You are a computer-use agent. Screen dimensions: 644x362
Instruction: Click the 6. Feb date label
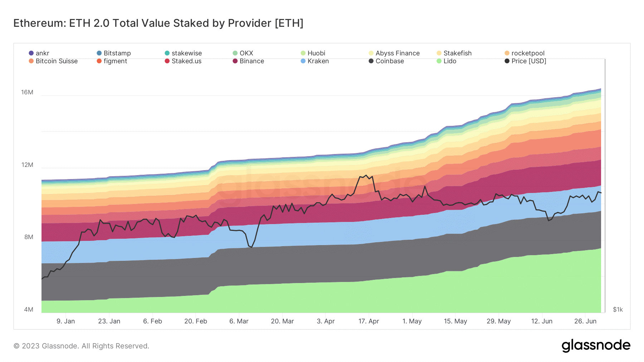(x=153, y=321)
